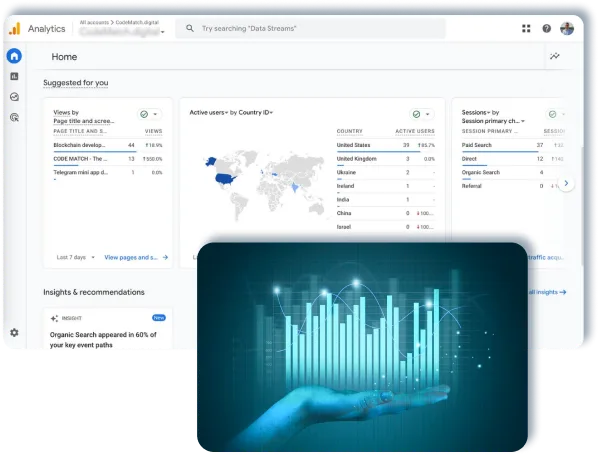Open the account property selector dropdown
The width and height of the screenshot is (599, 455).
(x=122, y=31)
